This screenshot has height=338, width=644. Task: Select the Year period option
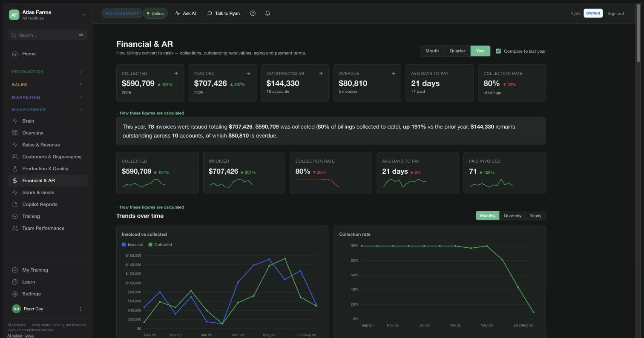pos(480,51)
